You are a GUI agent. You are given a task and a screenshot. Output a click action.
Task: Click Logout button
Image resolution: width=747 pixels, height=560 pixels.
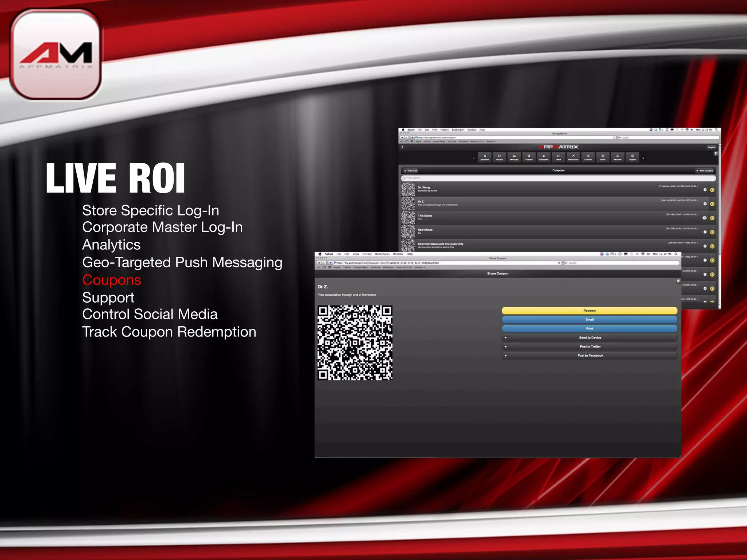click(x=711, y=147)
